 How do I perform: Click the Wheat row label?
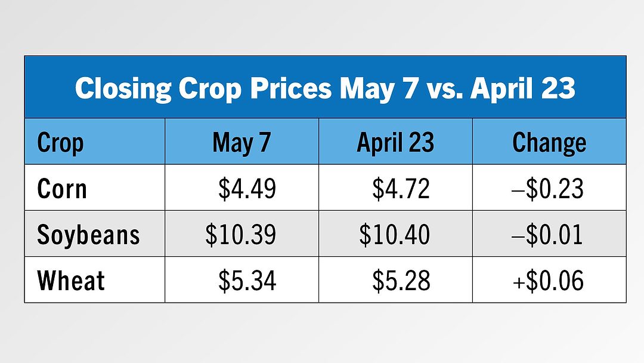coord(71,280)
